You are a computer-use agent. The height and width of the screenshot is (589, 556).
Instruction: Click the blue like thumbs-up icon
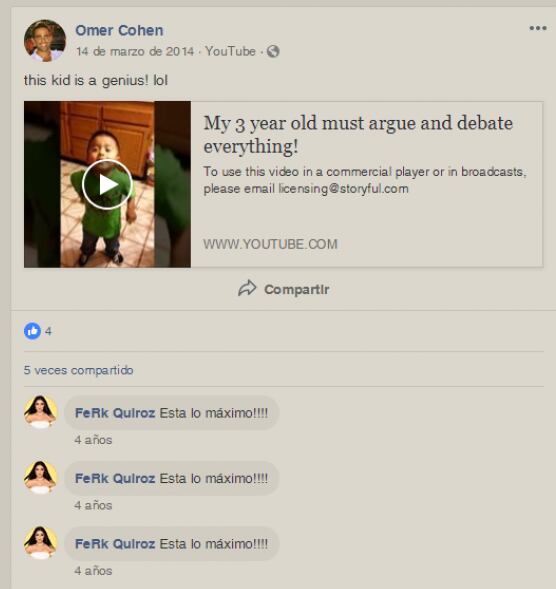(32, 331)
